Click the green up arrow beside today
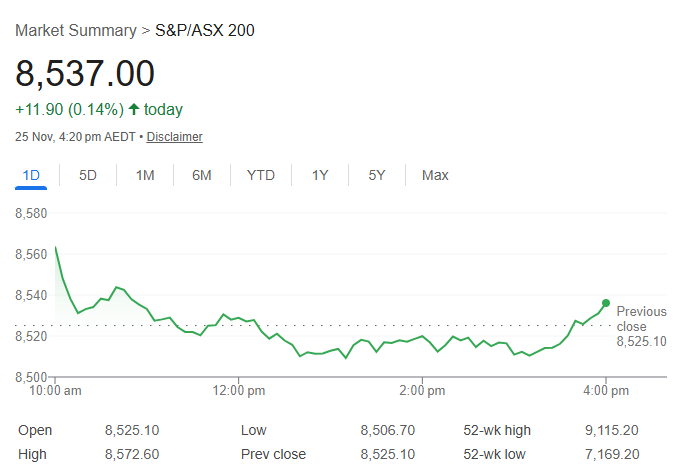 [133, 109]
